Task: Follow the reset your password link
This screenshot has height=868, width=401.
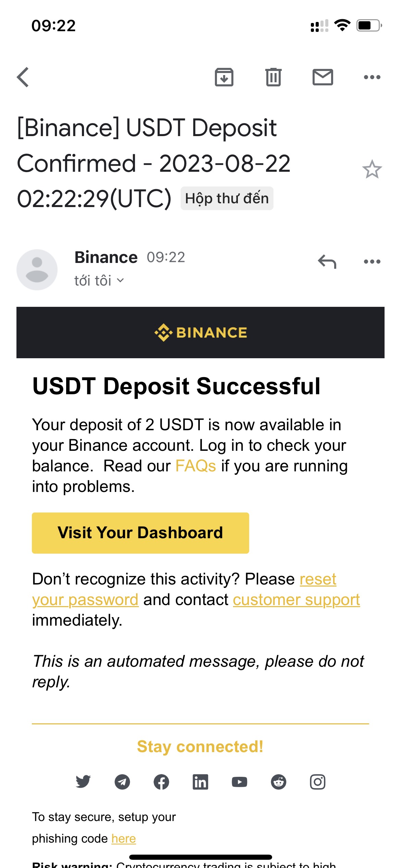Action: (318, 579)
